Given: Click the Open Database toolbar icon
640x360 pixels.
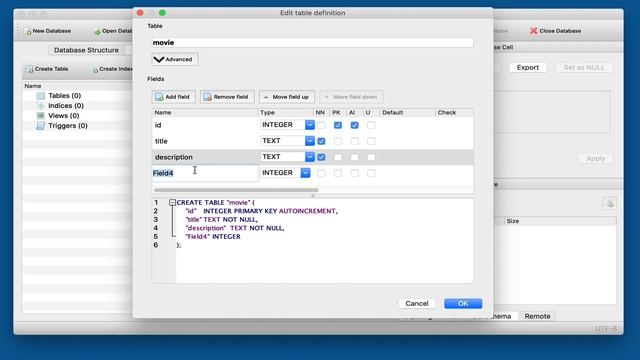Looking at the screenshot, I should (x=97, y=31).
